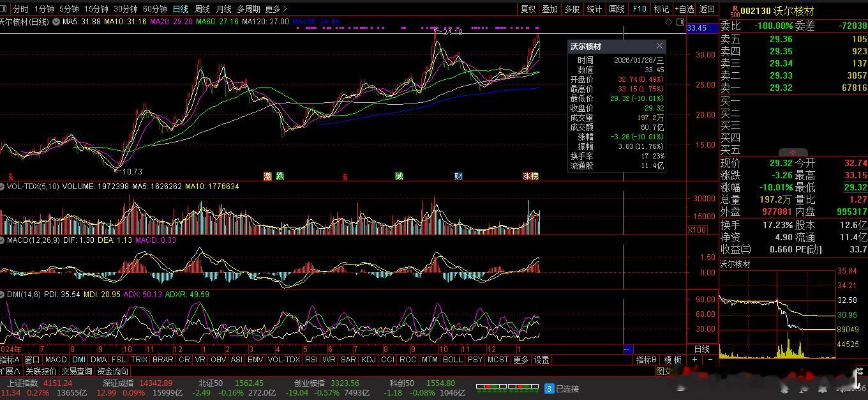Screen dimensions: 868x400
Task: Switch to 5分钟 period
Action: click(69, 9)
